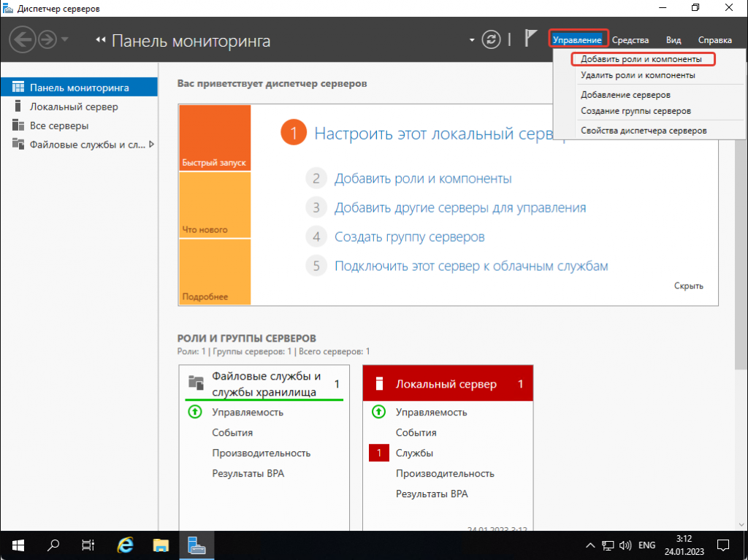Expand the navigation history dropdown arrow
The width and height of the screenshot is (748, 560).
click(65, 39)
